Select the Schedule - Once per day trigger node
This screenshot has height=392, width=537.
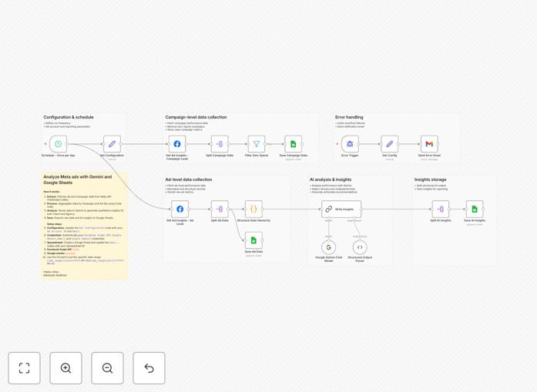(59, 144)
